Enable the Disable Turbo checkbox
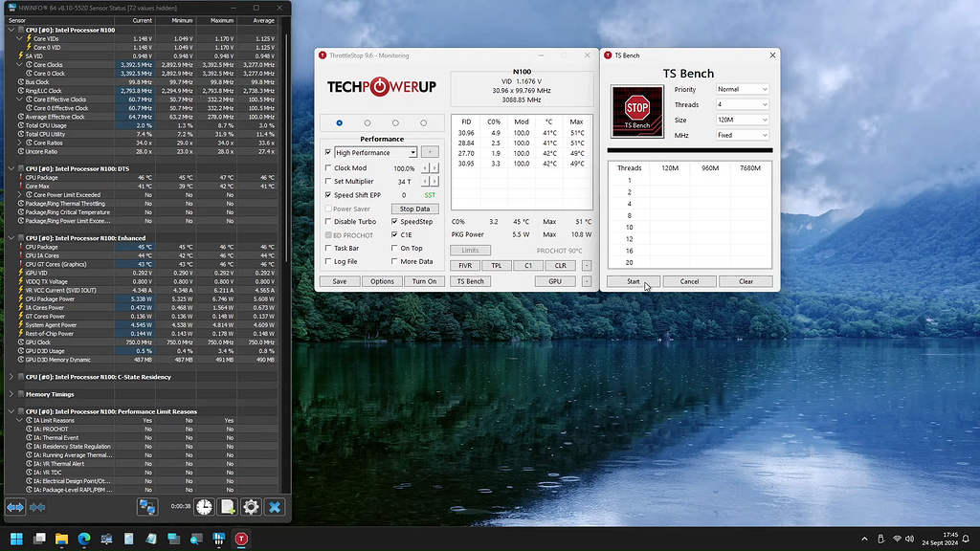This screenshot has height=551, width=980. click(x=327, y=221)
